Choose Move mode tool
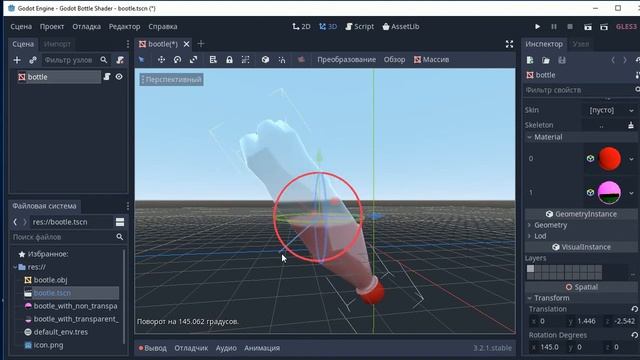 tap(161, 60)
